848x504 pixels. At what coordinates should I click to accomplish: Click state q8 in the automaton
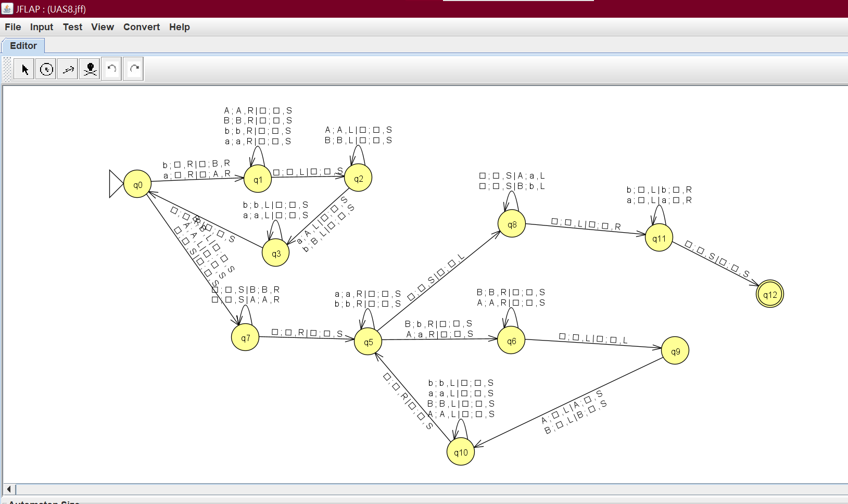(x=512, y=224)
